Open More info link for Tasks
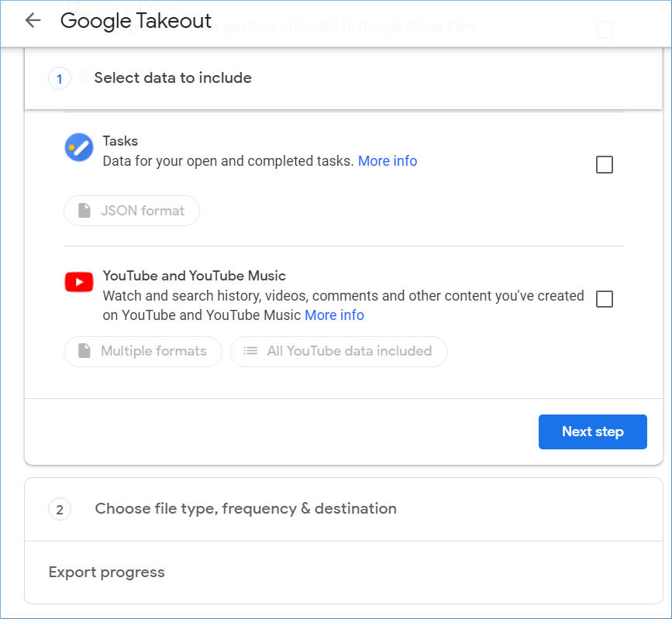The width and height of the screenshot is (672, 619). point(388,161)
